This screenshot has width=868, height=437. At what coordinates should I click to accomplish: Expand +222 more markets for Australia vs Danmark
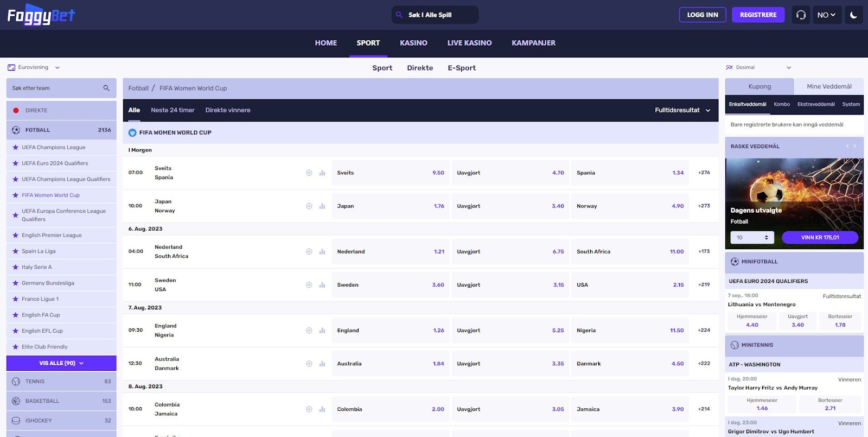click(704, 364)
